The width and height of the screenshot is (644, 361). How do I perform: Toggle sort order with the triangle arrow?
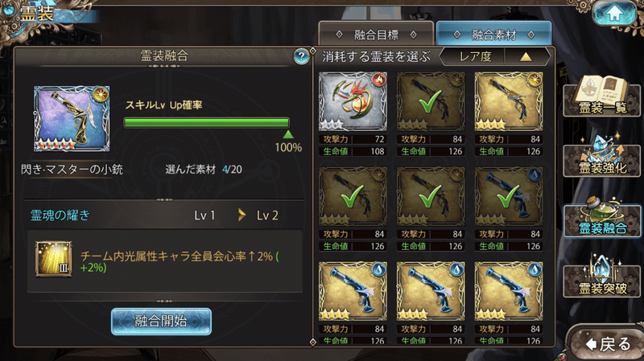[526, 56]
